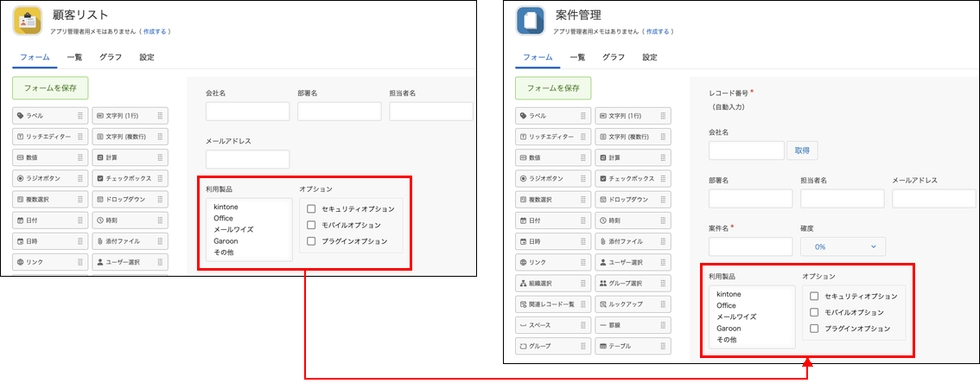Select ユーザー選択 field in 顧客リスト palette

tap(130, 262)
